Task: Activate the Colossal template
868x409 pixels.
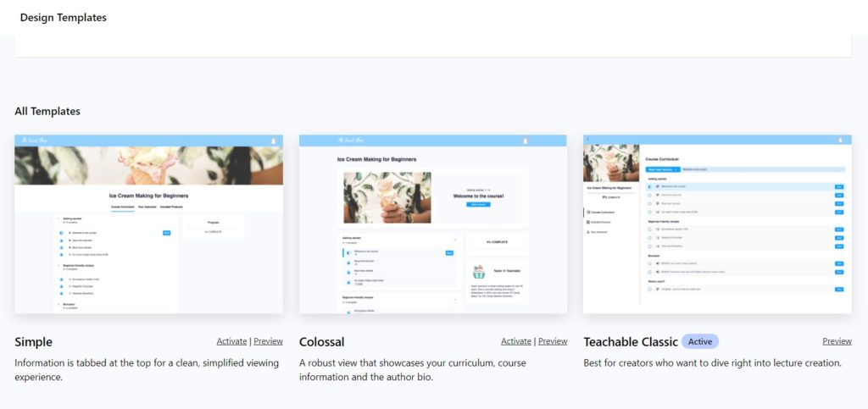Action: click(x=516, y=341)
